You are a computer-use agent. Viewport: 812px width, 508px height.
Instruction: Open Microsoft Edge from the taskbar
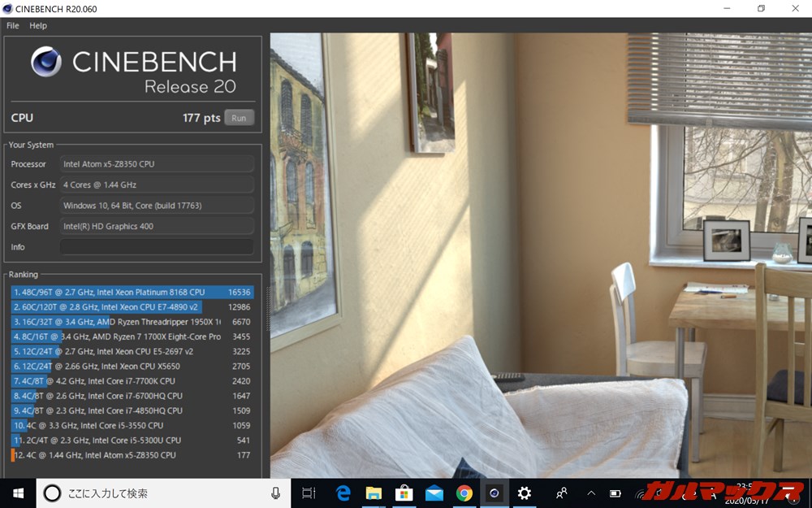343,493
